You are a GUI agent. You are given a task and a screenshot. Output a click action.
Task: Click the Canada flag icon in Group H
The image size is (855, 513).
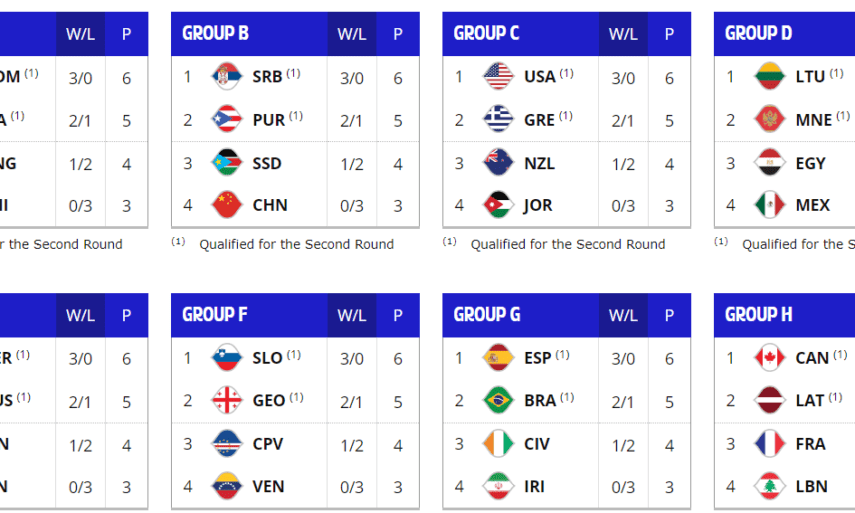coord(769,358)
